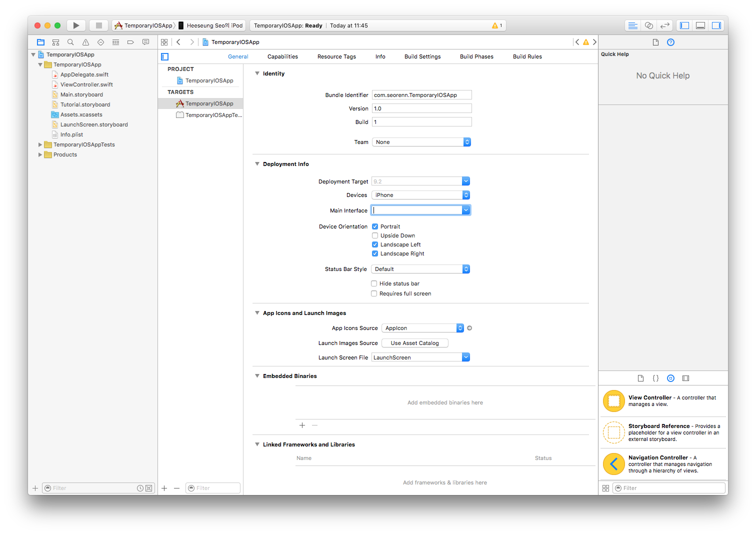The width and height of the screenshot is (756, 535).
Task: Open the Debug navigator
Action: [x=115, y=42]
